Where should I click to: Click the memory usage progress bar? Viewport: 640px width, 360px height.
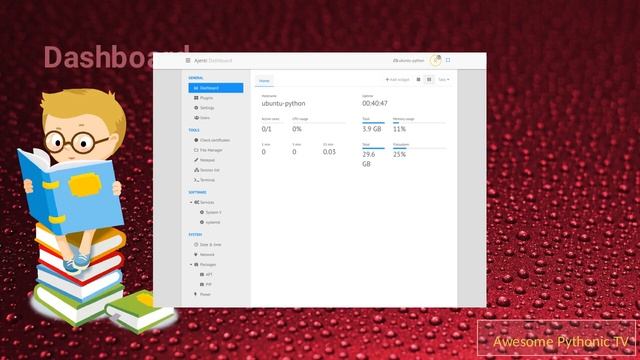point(419,122)
